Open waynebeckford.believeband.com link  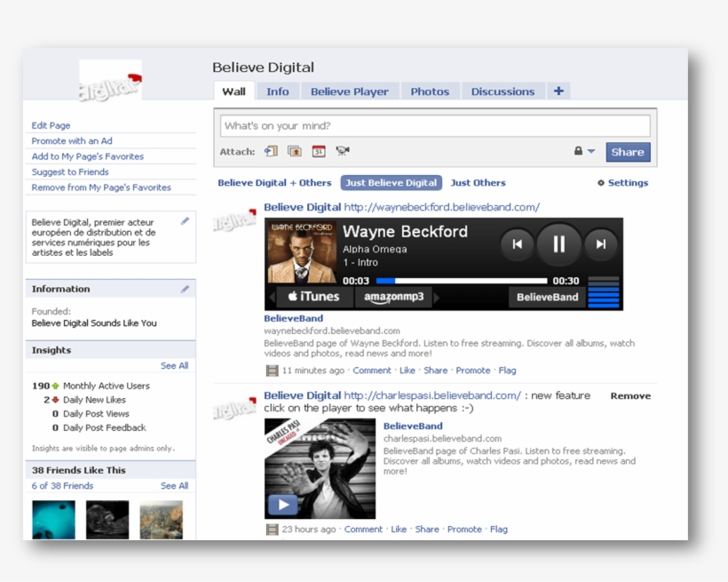tap(441, 207)
